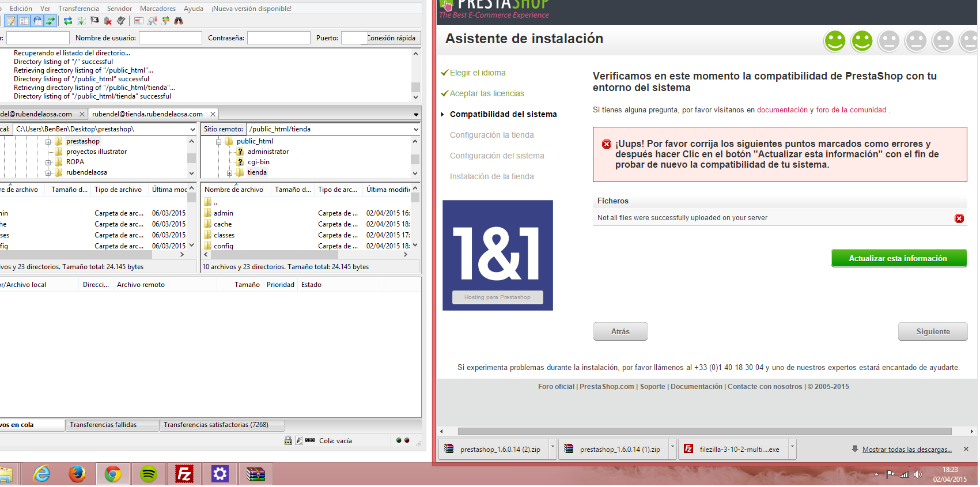The height and width of the screenshot is (487, 980).
Task: Click the refresh file lists icon
Action: click(68, 21)
